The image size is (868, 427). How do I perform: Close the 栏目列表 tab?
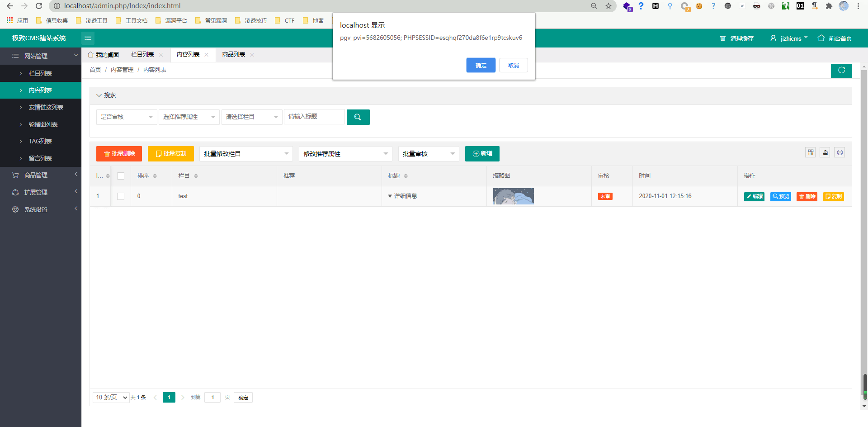click(161, 55)
